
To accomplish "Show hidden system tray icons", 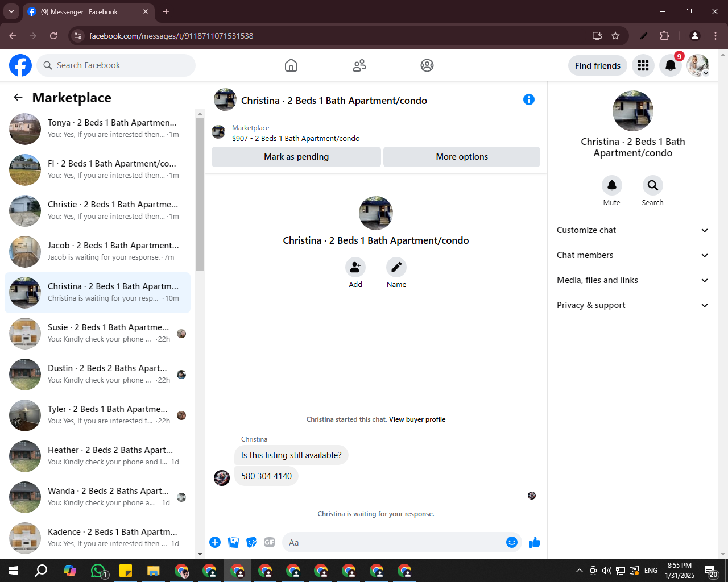I will [x=579, y=571].
